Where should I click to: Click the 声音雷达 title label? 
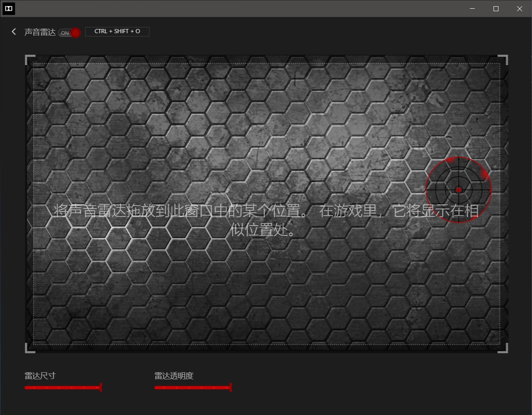40,32
